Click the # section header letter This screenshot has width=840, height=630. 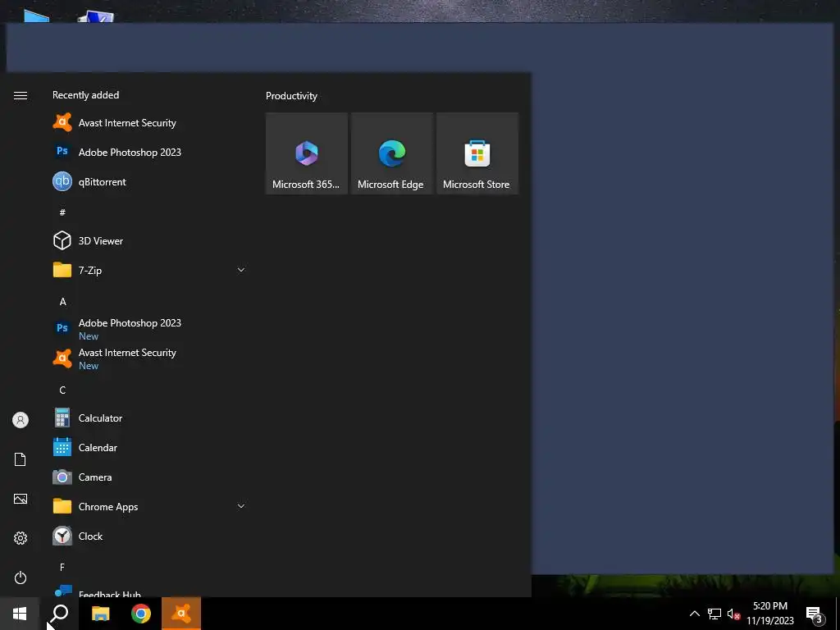tap(62, 212)
